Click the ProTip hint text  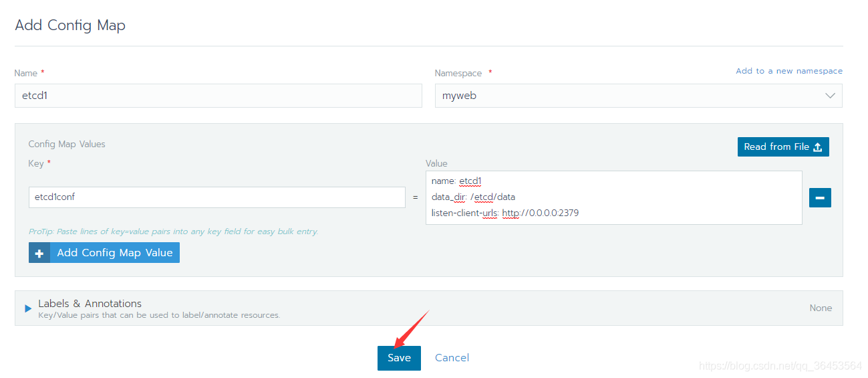click(173, 231)
